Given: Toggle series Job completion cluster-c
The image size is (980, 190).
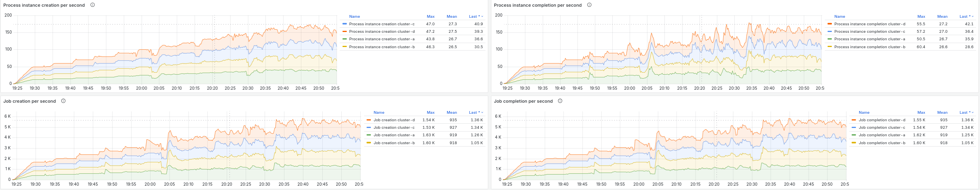Looking at the screenshot, I should coord(882,127).
